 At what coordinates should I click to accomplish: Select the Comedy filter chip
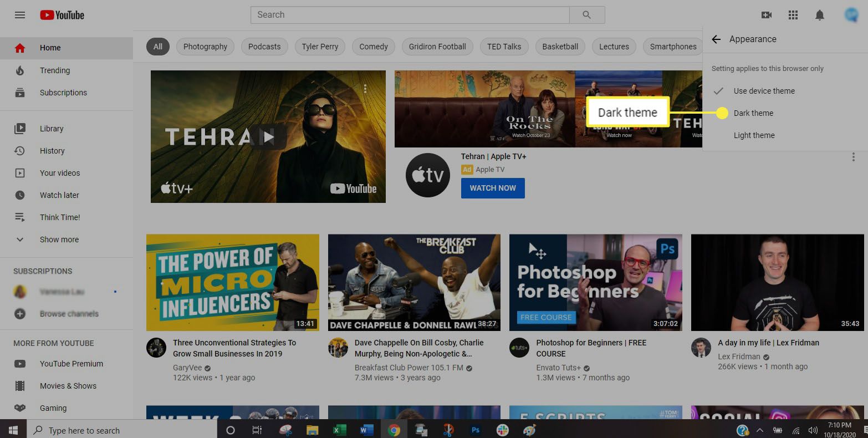(374, 47)
